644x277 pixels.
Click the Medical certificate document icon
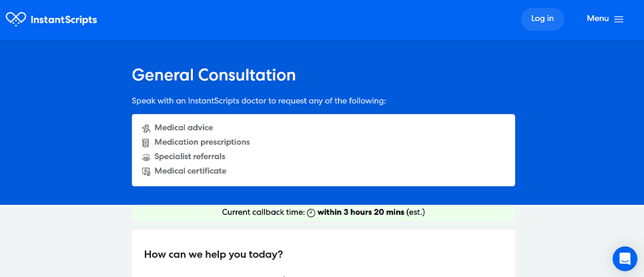pos(146,172)
